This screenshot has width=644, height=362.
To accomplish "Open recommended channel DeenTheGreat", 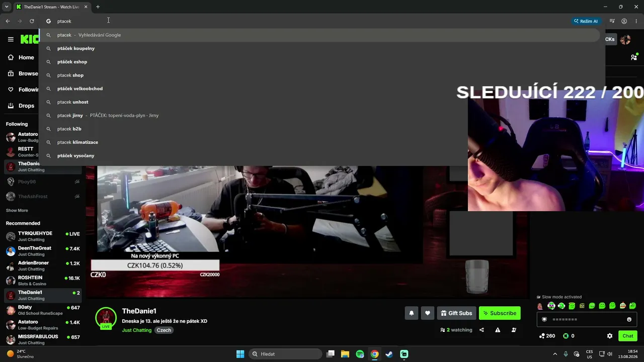I will (43, 251).
